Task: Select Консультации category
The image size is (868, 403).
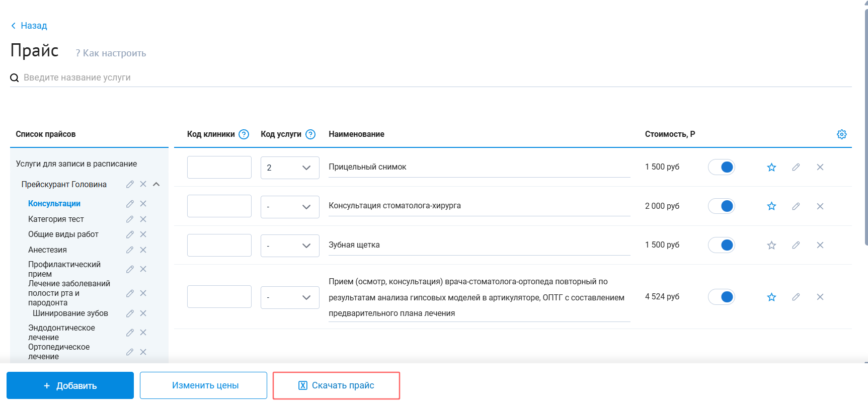Action: click(x=54, y=204)
